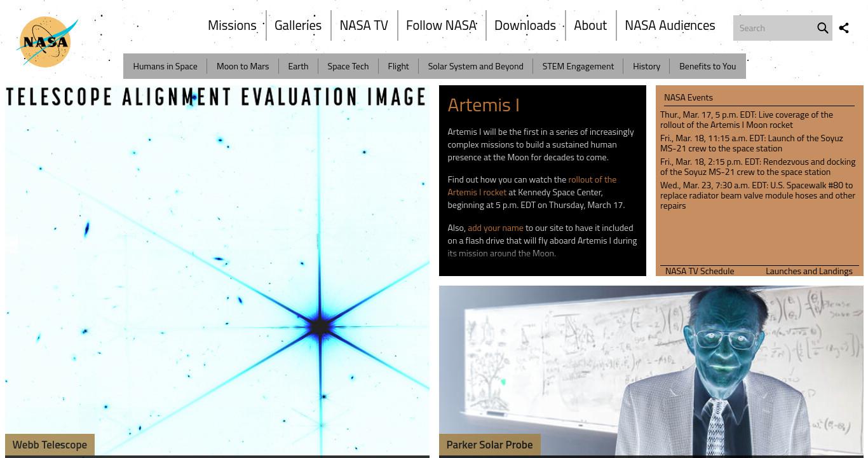The image size is (868, 458).
Task: Select the History topic
Action: (646, 66)
